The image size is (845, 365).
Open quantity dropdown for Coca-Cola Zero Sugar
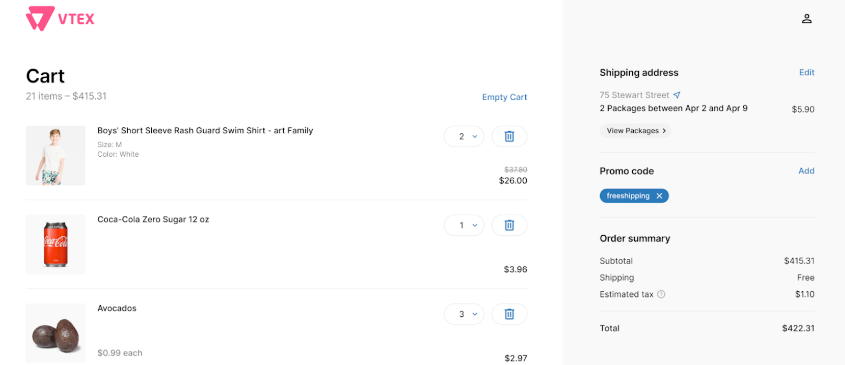coord(464,225)
